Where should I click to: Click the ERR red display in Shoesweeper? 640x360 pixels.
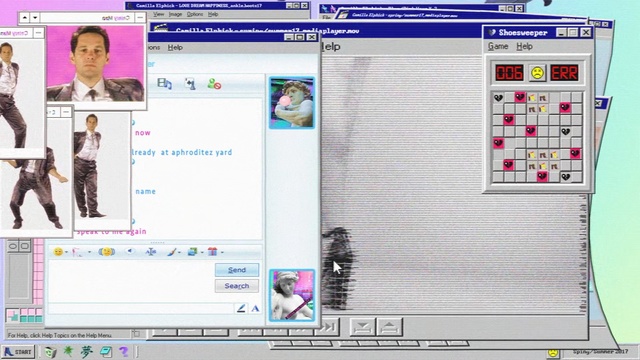[564, 73]
